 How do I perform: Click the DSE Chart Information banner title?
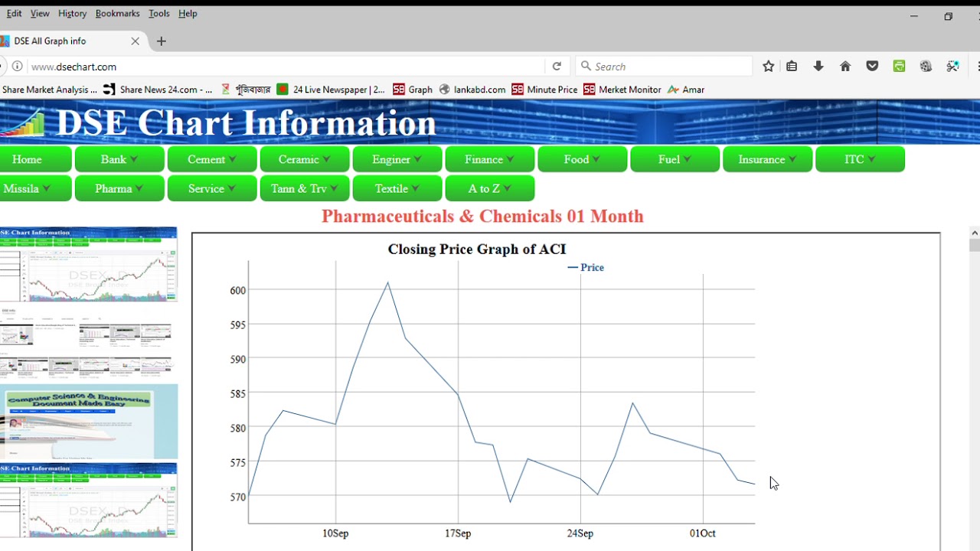pos(246,123)
